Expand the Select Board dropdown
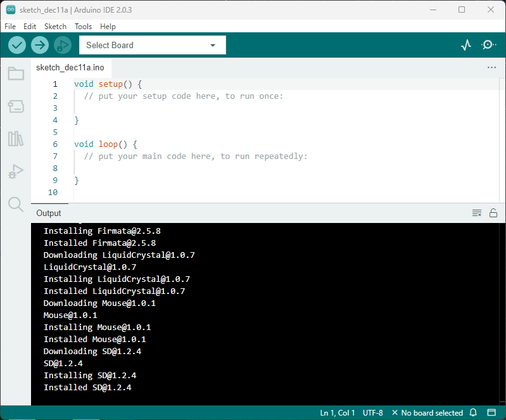506x420 pixels. 152,45
